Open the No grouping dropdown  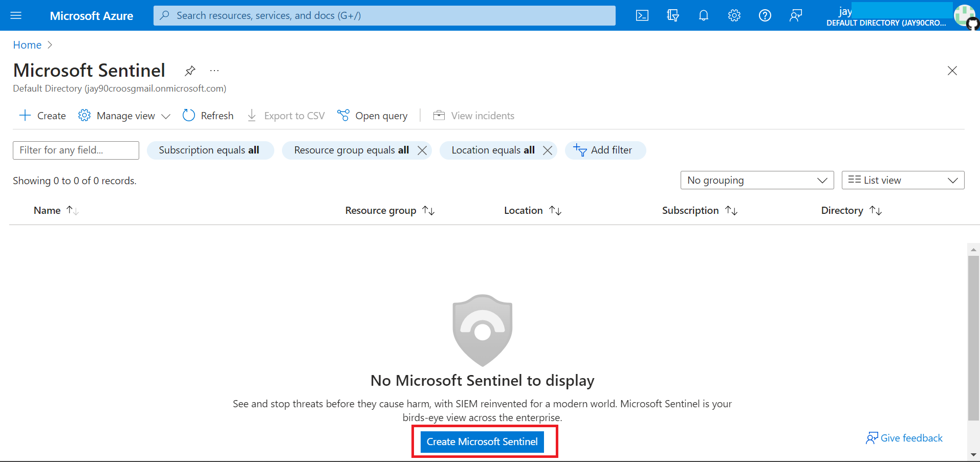757,180
